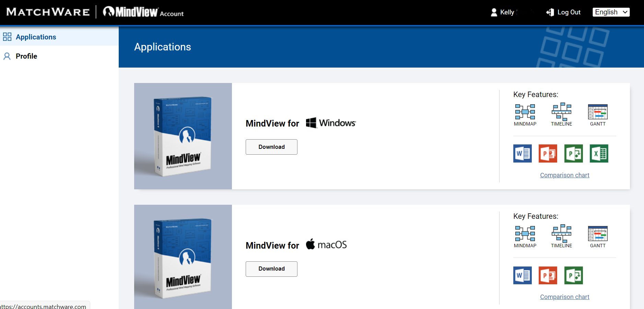Click the PowerPoint icon in the macOS card
Viewport: 644px width, 309px height.
(548, 275)
